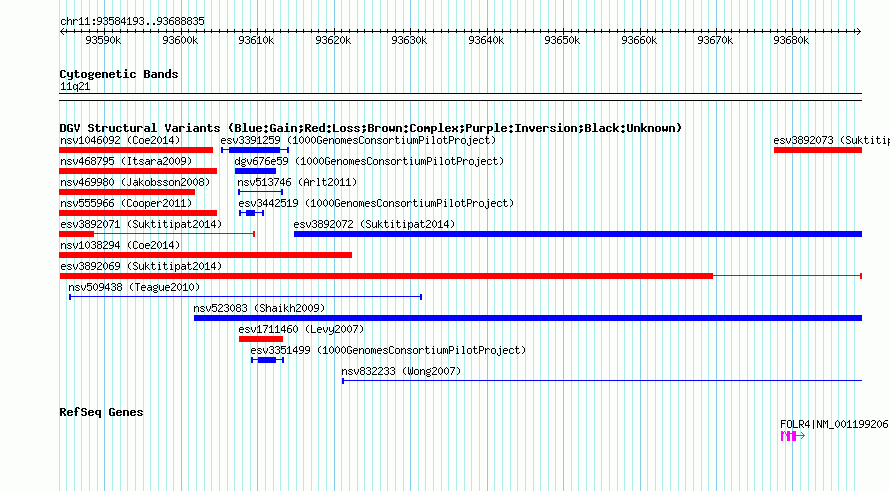
Task: Click the small blue glyph for esv3442519
Action: (x=251, y=213)
